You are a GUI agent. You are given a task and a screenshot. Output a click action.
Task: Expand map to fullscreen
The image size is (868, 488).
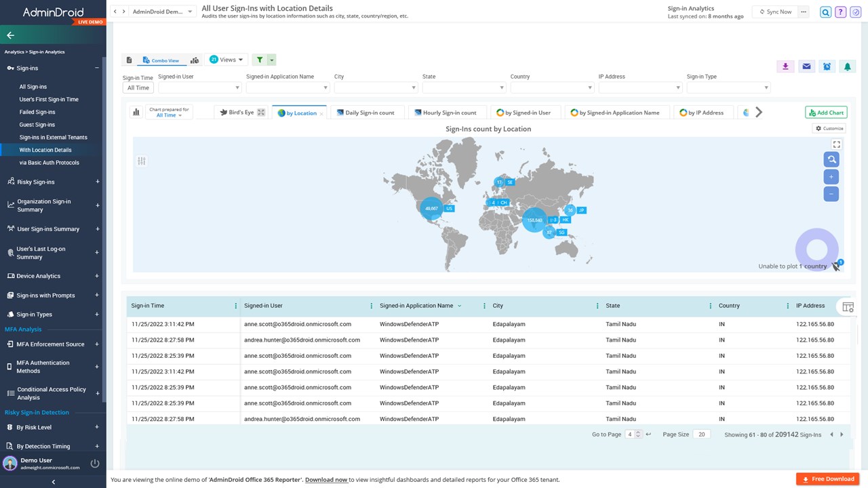[837, 144]
